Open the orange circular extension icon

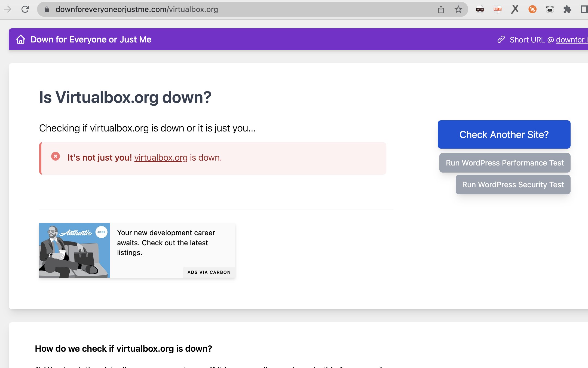click(x=532, y=10)
